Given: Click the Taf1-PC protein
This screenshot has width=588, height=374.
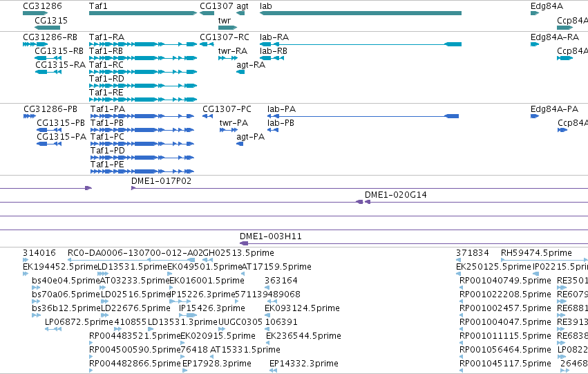Looking at the screenshot, I should pos(142,144).
